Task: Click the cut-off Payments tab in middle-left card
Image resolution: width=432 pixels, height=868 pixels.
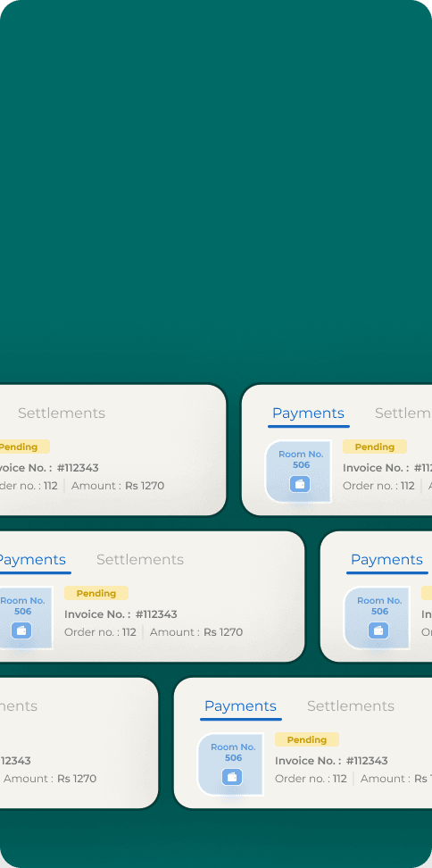Action: (33, 560)
